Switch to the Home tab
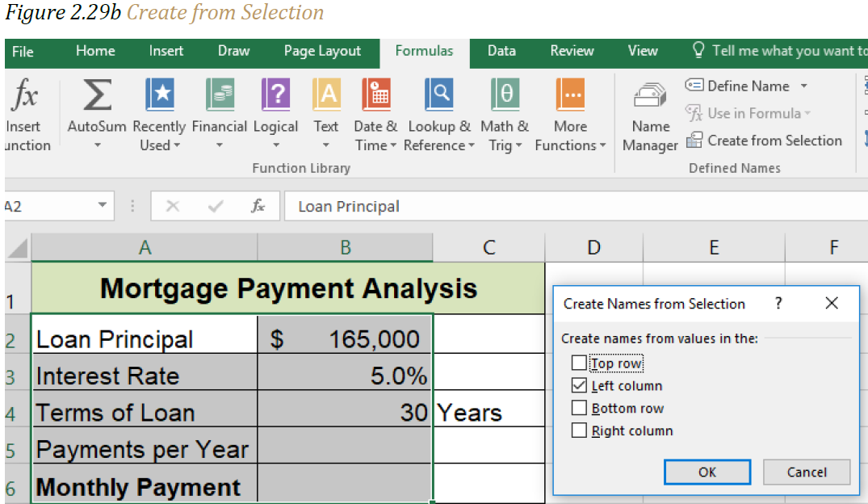 (95, 51)
